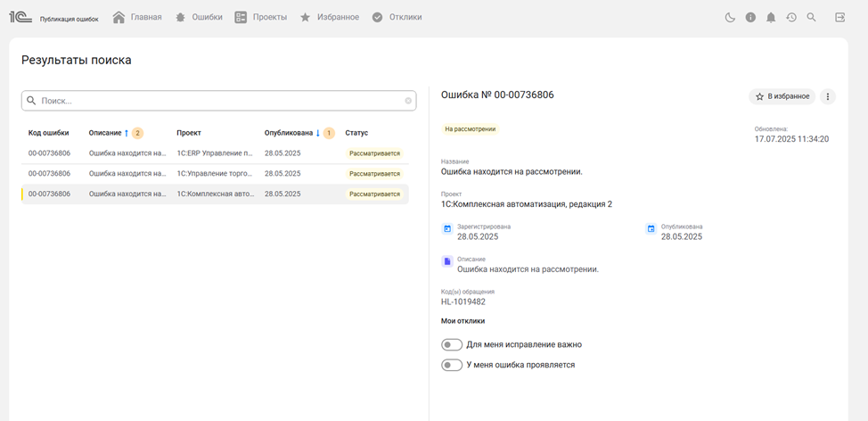Click the 1C logo icon
Screen dimensions: 868x421
20,17
